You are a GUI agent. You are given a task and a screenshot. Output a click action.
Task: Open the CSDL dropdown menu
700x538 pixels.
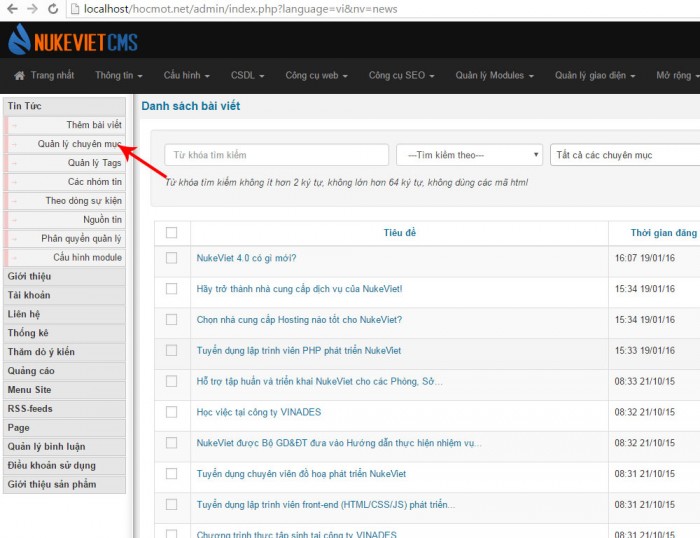pos(247,75)
